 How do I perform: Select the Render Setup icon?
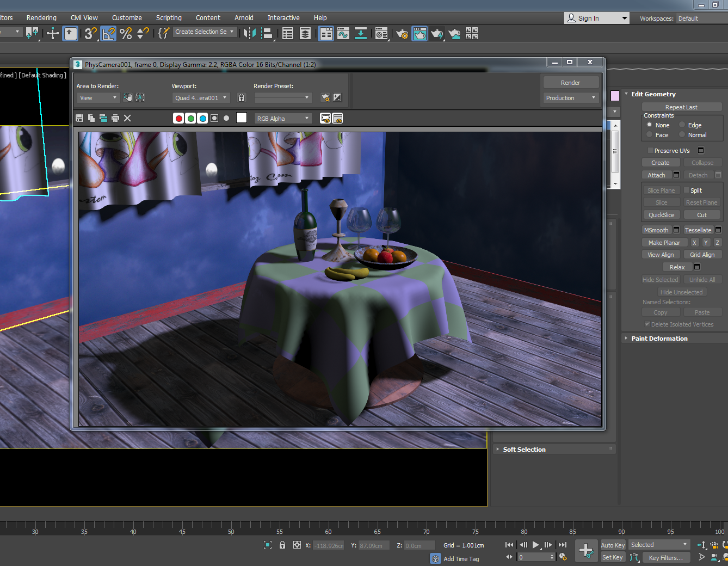(x=402, y=34)
